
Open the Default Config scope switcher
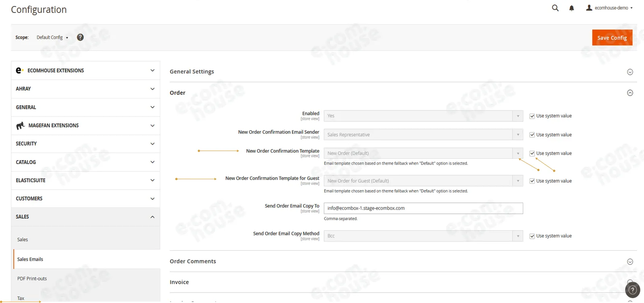[52, 37]
